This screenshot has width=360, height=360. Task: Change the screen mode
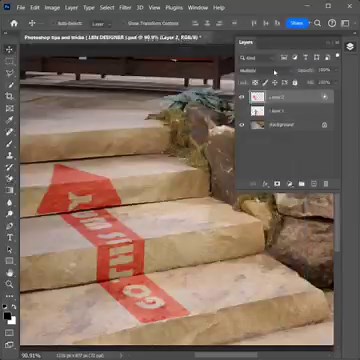9,344
